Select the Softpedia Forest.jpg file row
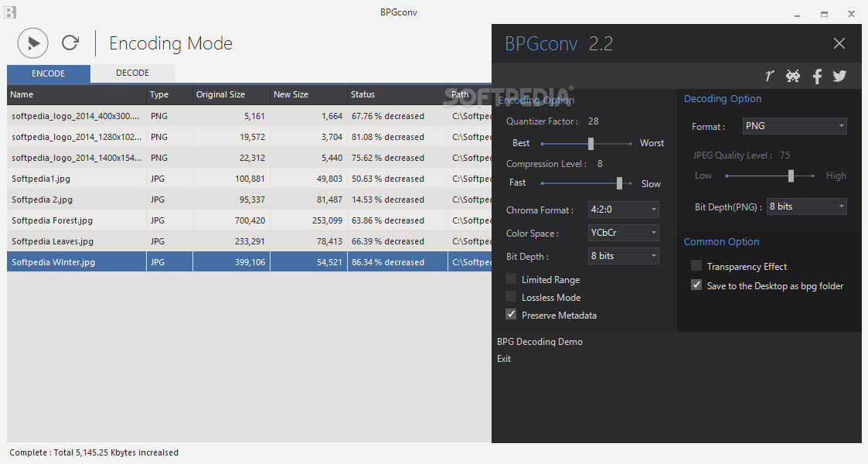Screen dimensions: 868x464 [249, 220]
